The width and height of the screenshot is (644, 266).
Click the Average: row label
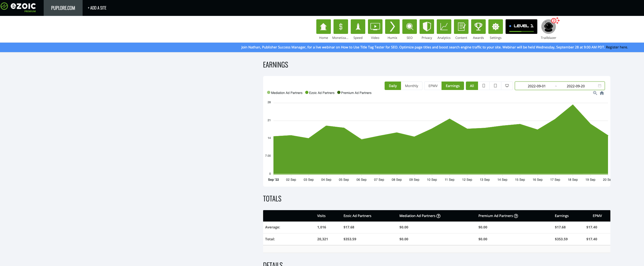click(273, 227)
